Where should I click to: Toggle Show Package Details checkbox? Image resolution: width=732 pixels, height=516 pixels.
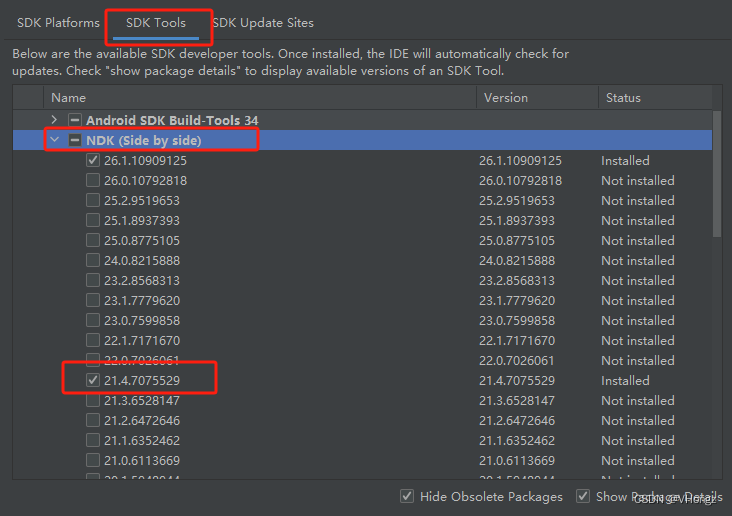pyautogui.click(x=583, y=496)
